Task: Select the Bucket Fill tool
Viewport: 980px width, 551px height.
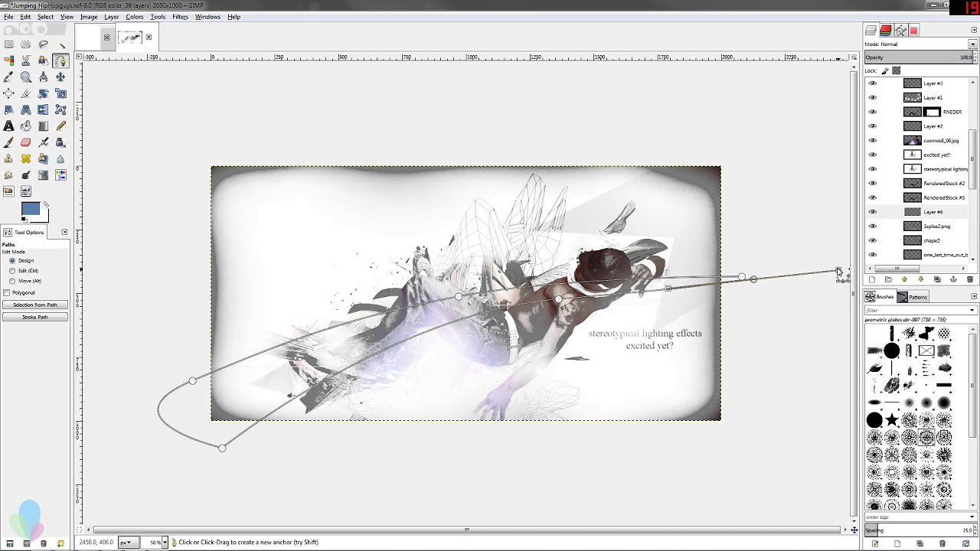Action: tap(26, 126)
